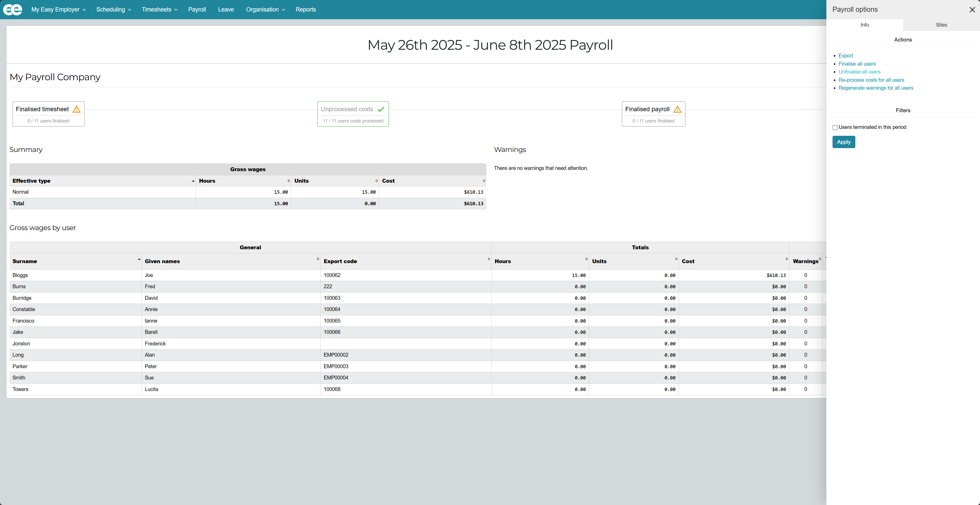The image size is (980, 505).
Task: Click given name Frederick
Action: 155,344
